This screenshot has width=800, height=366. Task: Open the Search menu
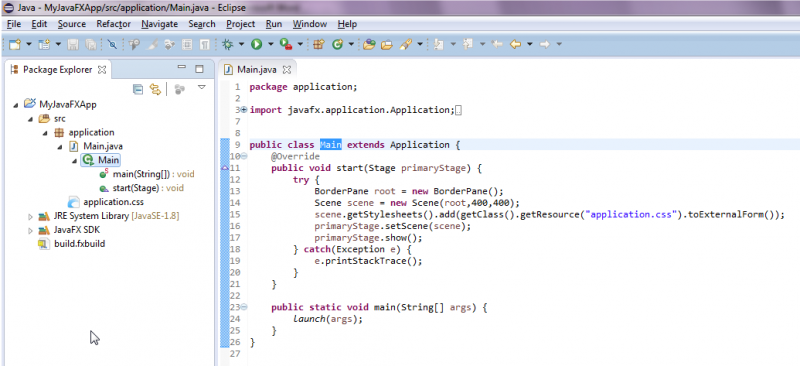click(202, 24)
